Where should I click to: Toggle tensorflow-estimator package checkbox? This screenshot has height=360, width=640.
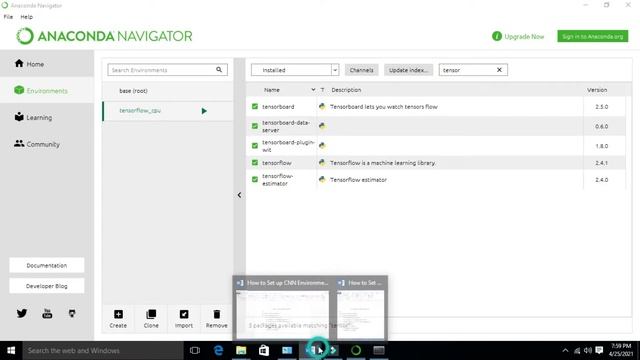pos(255,180)
